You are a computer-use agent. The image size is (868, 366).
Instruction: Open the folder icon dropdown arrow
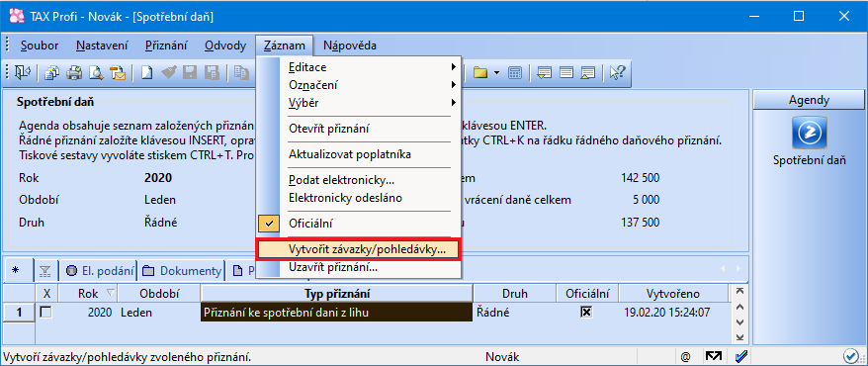coord(496,72)
